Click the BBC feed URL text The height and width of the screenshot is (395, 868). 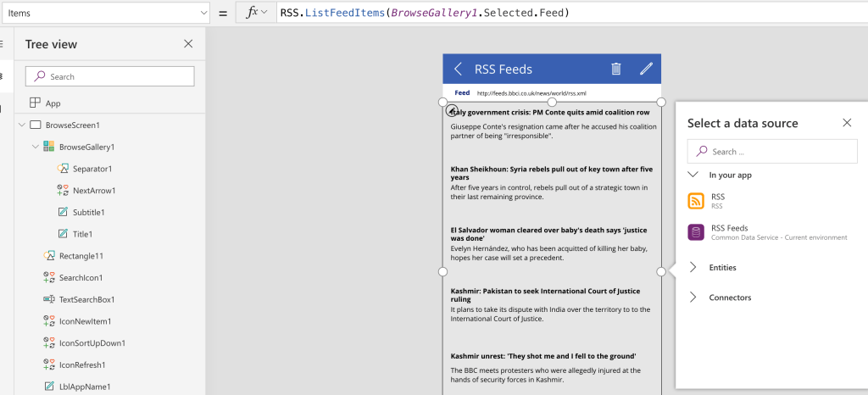[531, 93]
